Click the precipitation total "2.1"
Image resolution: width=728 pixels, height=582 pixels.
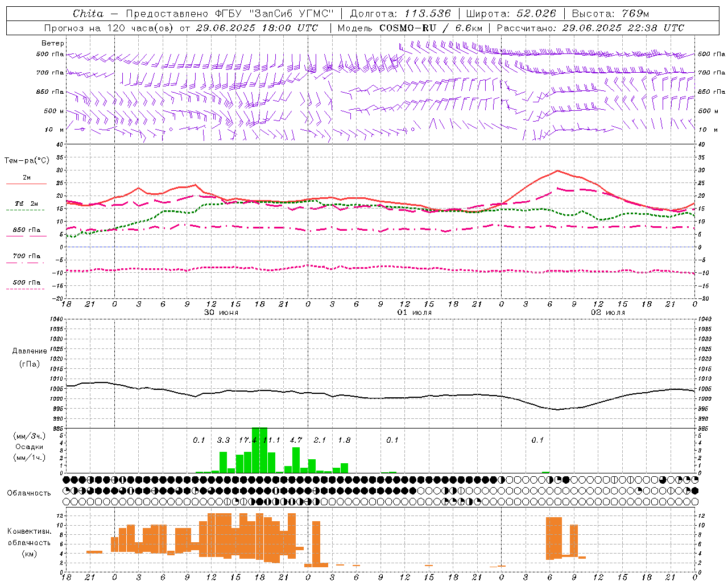point(320,440)
